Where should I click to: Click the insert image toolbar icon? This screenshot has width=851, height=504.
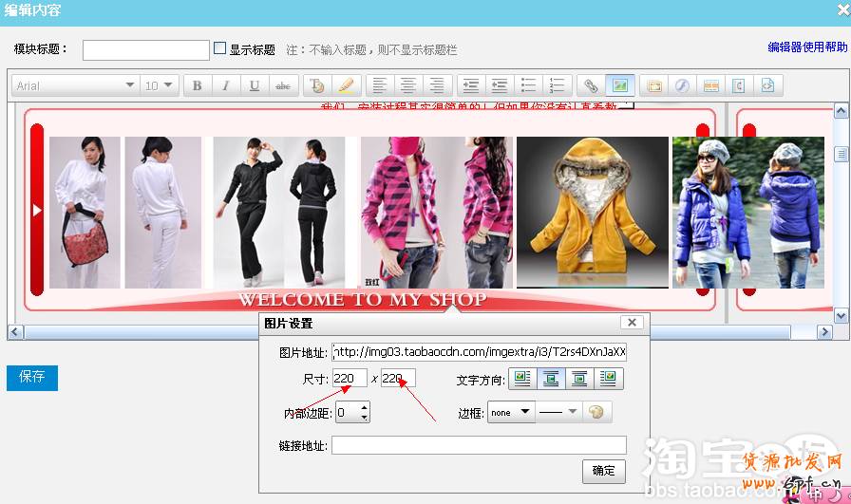coord(620,85)
